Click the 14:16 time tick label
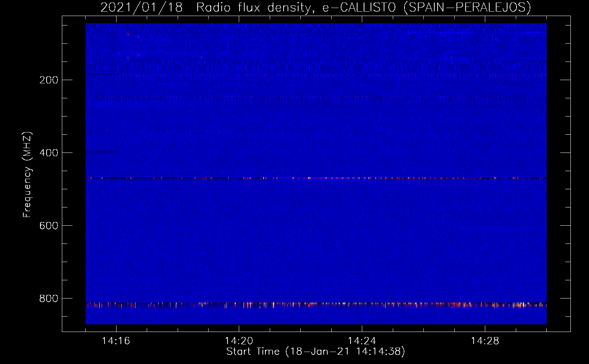 (116, 341)
